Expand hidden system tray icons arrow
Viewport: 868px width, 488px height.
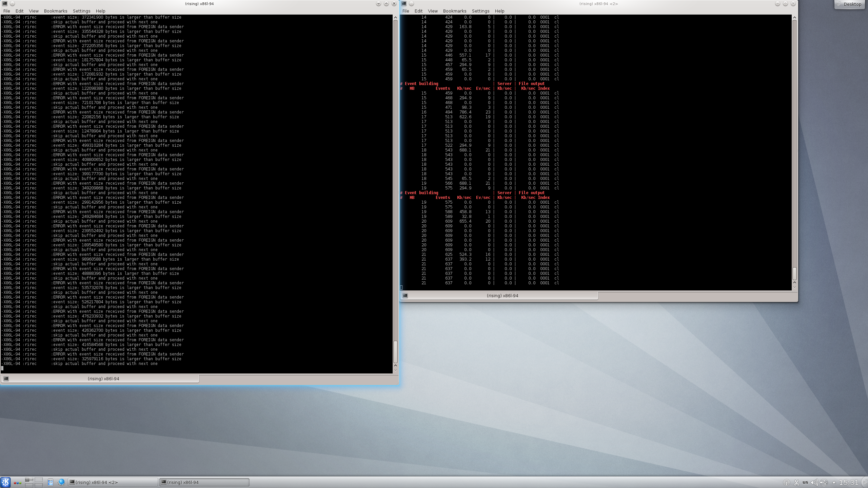click(x=834, y=483)
